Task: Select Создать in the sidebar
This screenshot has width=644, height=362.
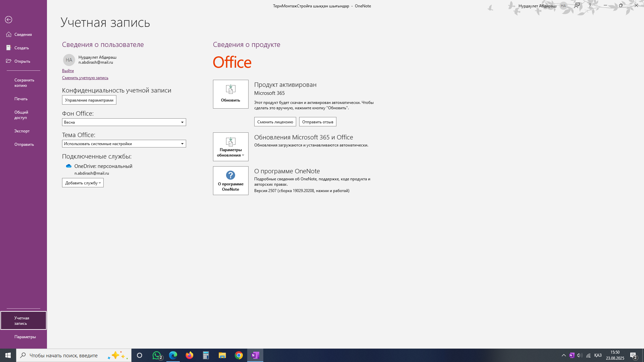Action: tap(23, 48)
